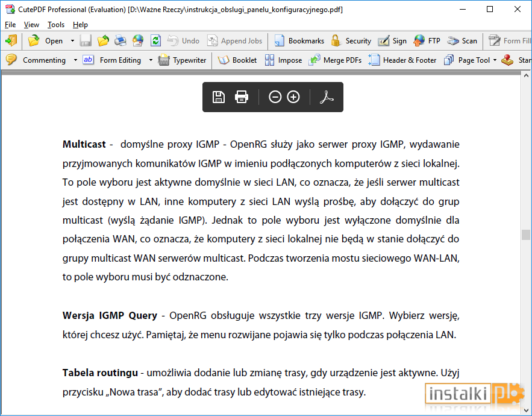Click the Print icon in main toolbar
Viewport: 532px width, 416px height.
pyautogui.click(x=120, y=41)
